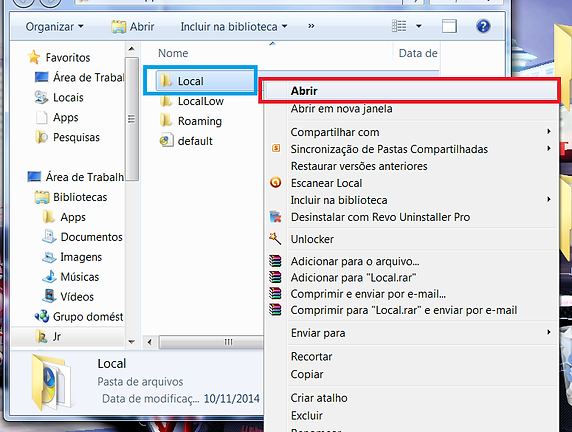The width and height of the screenshot is (572, 432).
Task: Click the 10/11/2014 modification date value
Action: (232, 398)
